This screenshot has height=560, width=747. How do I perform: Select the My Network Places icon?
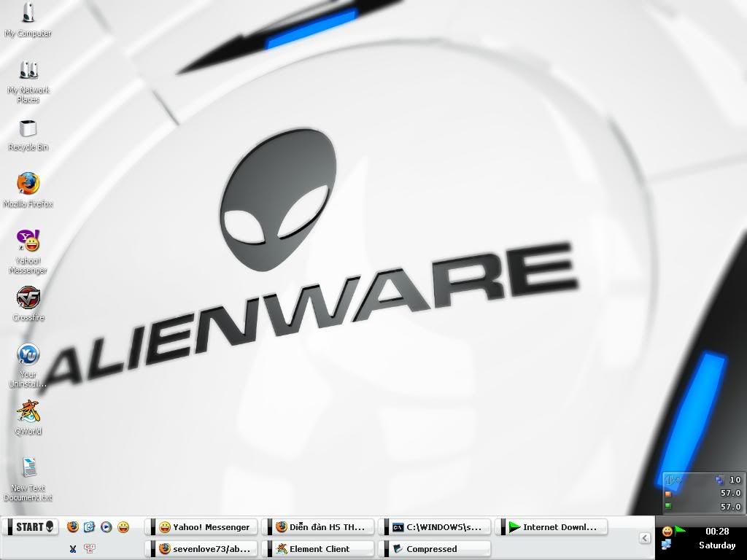pos(28,81)
